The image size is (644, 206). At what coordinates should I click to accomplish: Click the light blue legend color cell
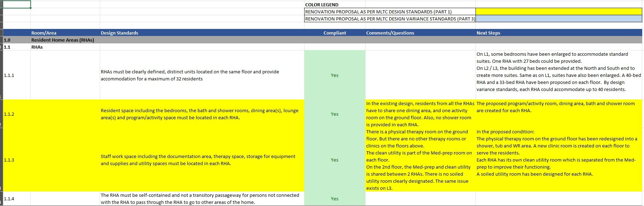coord(559,19)
